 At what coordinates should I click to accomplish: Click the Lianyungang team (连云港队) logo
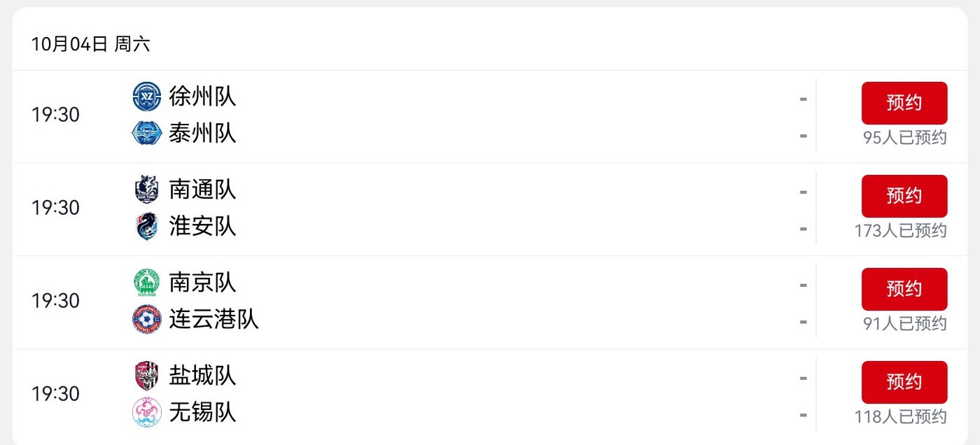point(147,319)
